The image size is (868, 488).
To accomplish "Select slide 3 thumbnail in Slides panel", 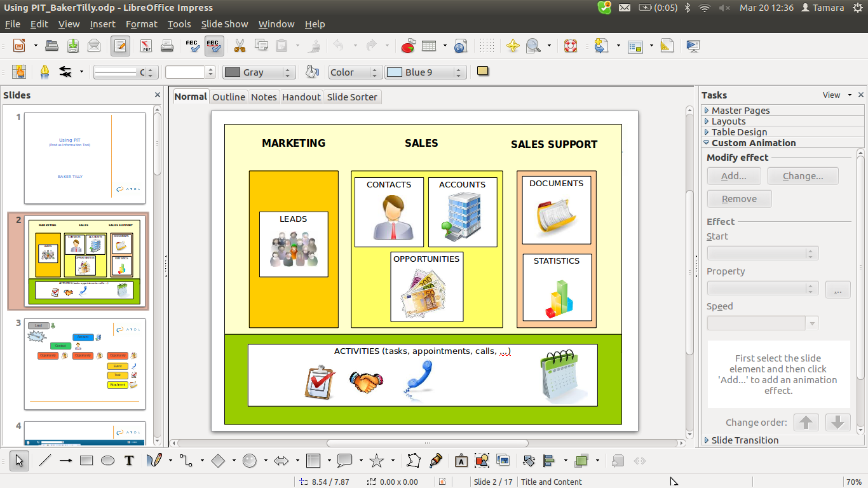I will (85, 363).
